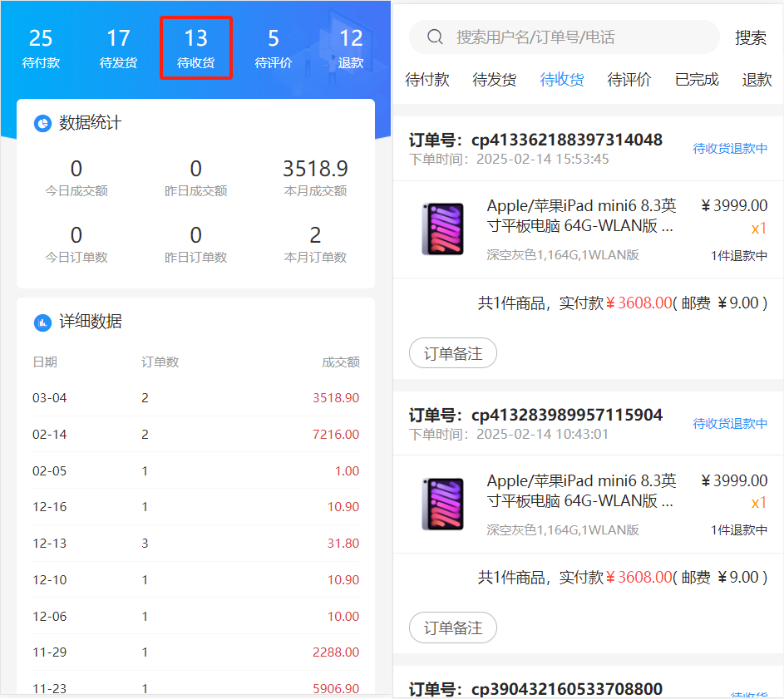Image resolution: width=784 pixels, height=699 pixels.
Task: Select order number cp413362188397314048
Action: click(x=567, y=140)
